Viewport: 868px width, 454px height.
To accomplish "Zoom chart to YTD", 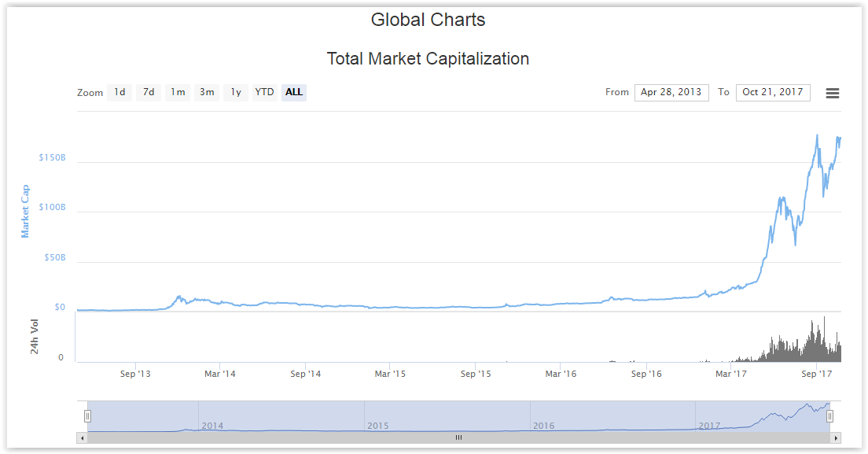I will [x=265, y=92].
